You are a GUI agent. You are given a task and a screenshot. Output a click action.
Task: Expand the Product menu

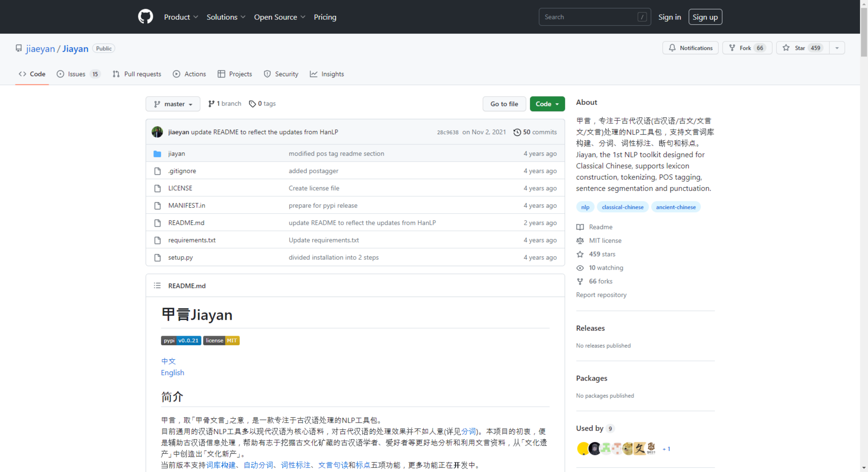point(181,17)
